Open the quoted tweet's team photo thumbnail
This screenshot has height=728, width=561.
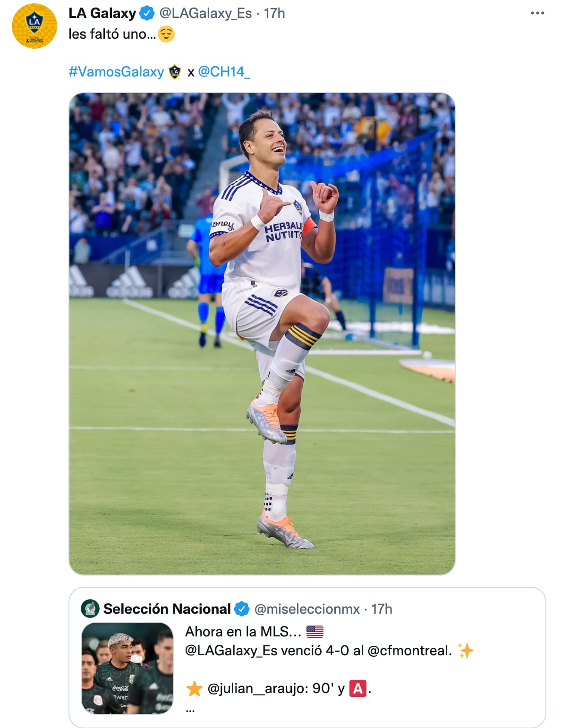(127, 668)
